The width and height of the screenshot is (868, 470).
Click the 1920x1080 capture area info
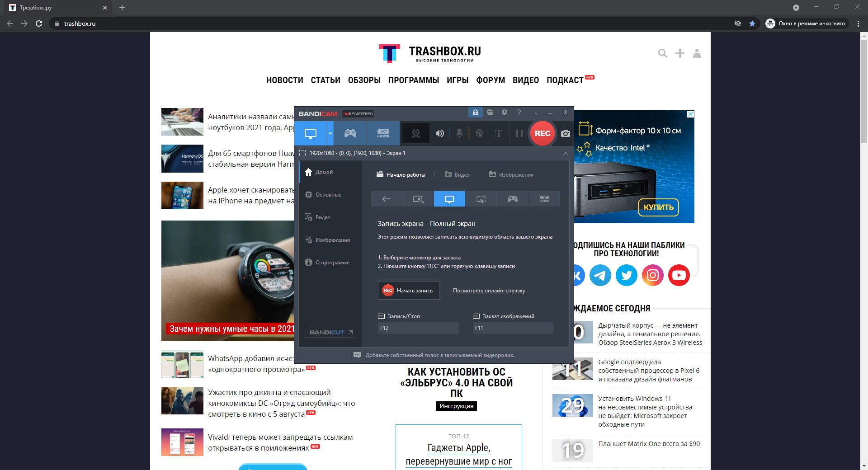click(x=357, y=153)
